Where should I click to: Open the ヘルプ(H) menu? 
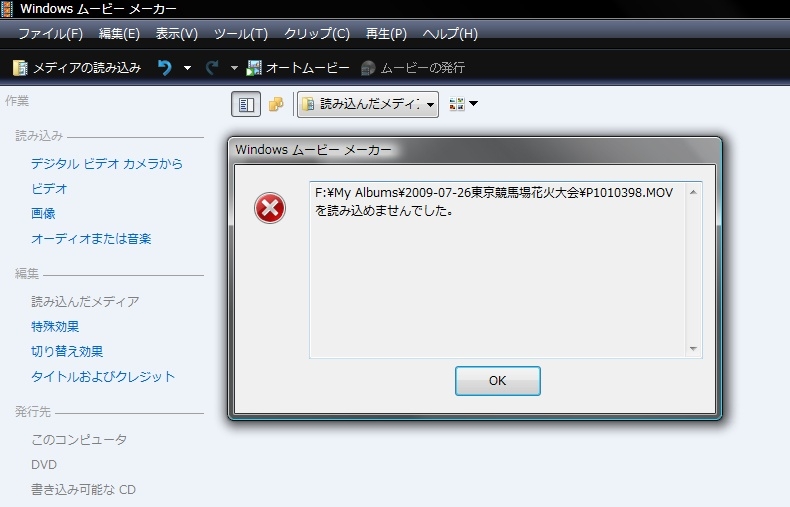coord(450,34)
